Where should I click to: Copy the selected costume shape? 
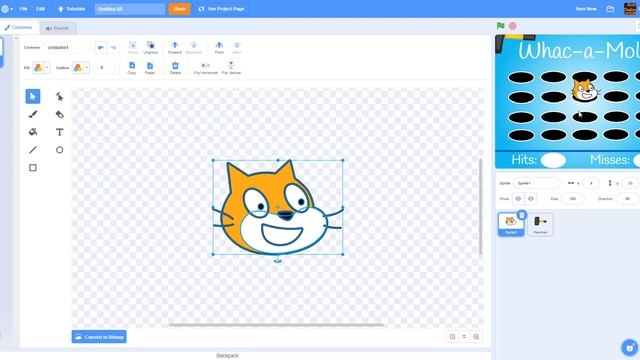132,68
